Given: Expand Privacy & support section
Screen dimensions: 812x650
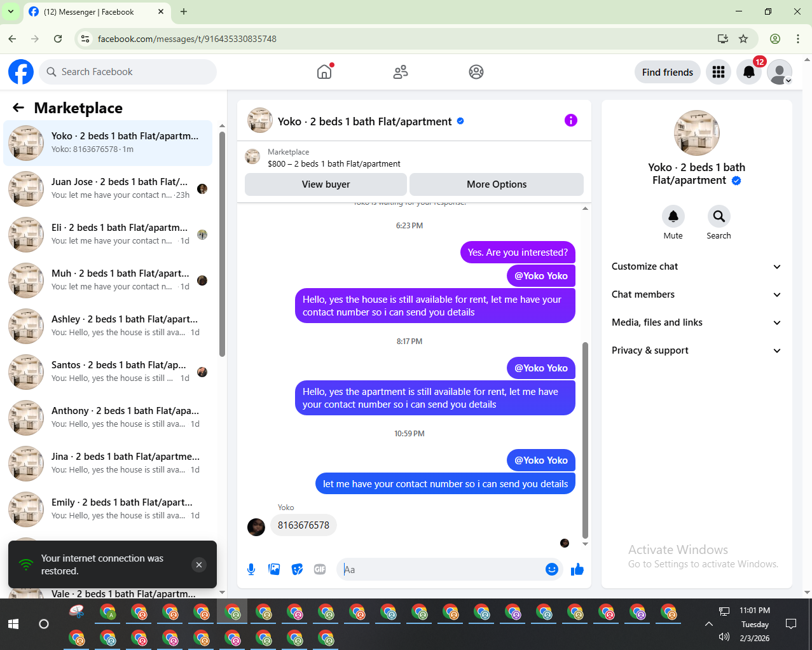Looking at the screenshot, I should point(696,350).
